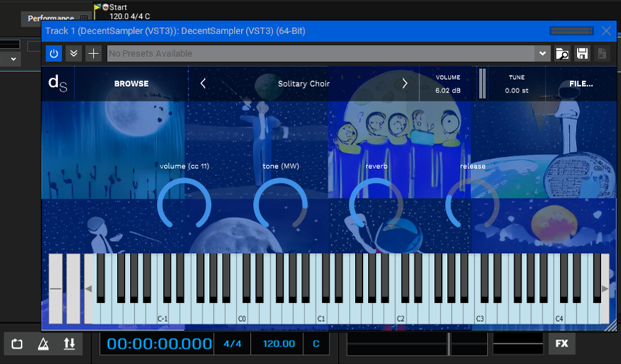Click the plus add preset button
The height and width of the screenshot is (364, 621).
(93, 53)
